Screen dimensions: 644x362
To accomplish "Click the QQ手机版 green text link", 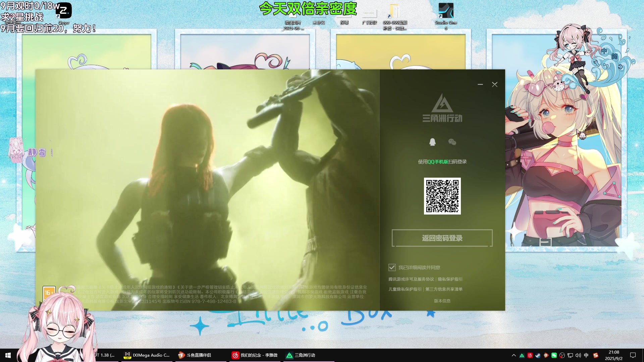I will pyautogui.click(x=437, y=162).
